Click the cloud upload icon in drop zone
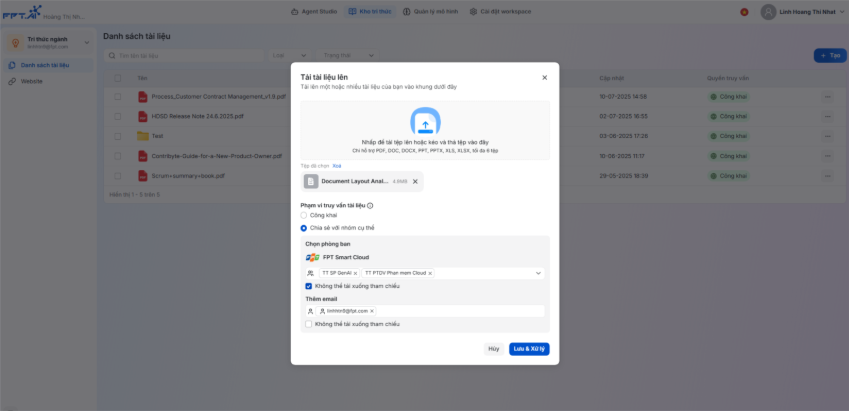 pos(425,122)
